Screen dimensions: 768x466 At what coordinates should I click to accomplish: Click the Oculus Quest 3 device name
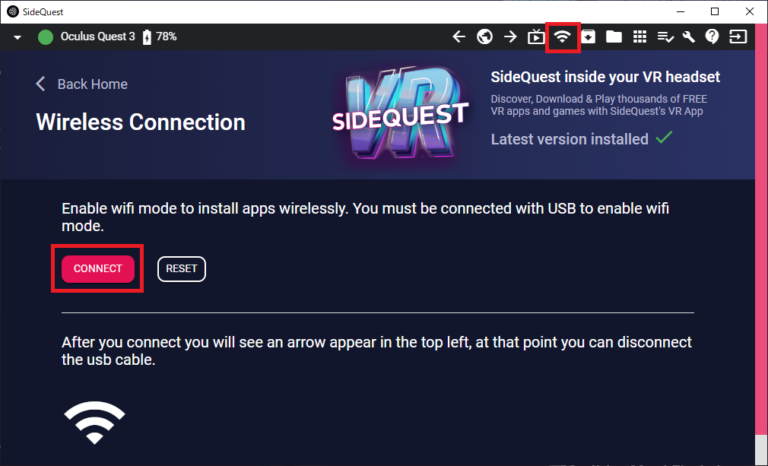[x=97, y=37]
